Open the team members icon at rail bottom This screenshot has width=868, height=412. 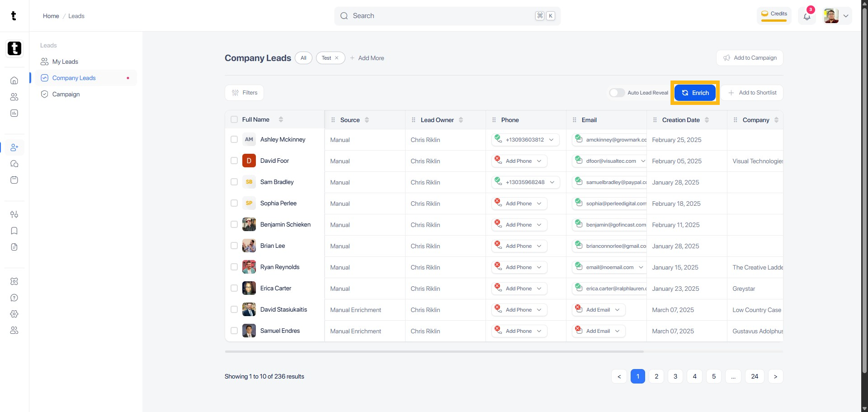point(14,330)
